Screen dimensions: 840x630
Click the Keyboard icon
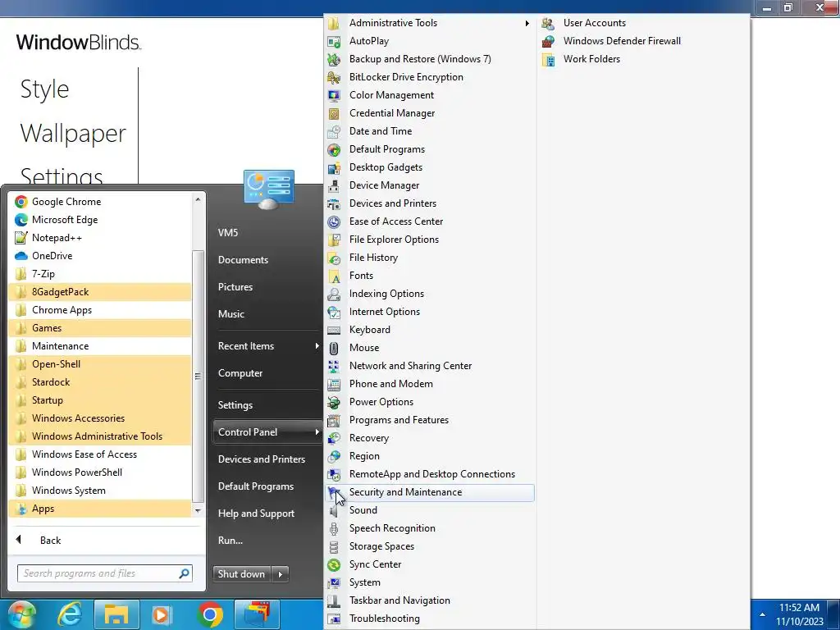click(x=334, y=330)
